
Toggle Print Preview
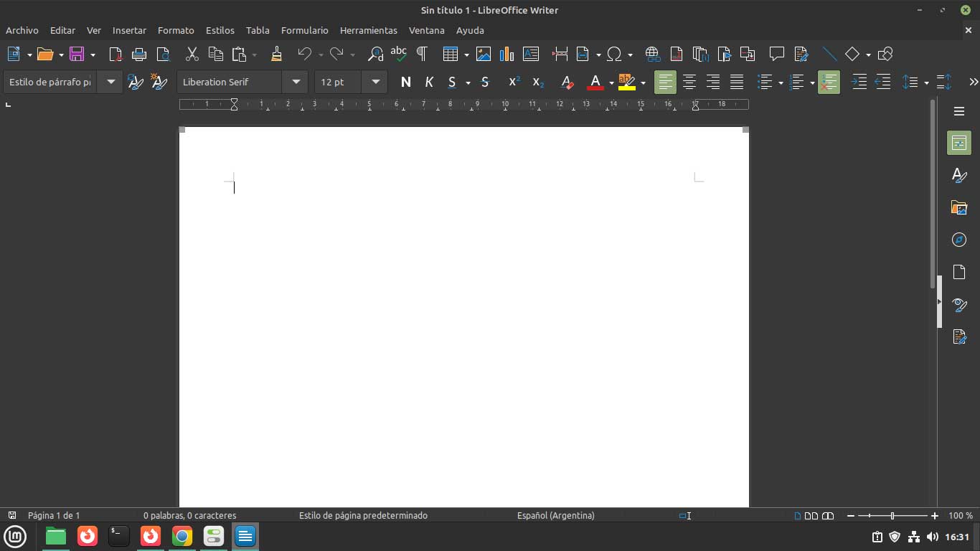point(163,54)
